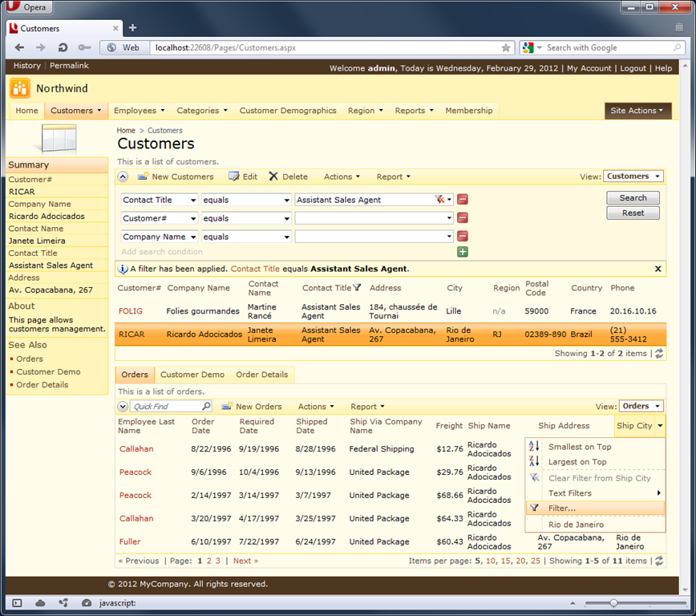Open the FOLIG customer link
The image size is (696, 616).
click(130, 311)
